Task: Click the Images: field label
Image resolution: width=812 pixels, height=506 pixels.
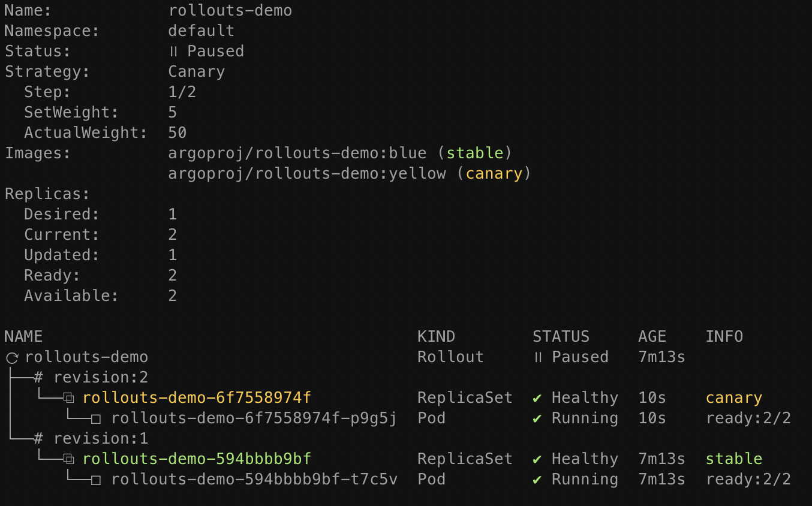Action: [x=38, y=153]
